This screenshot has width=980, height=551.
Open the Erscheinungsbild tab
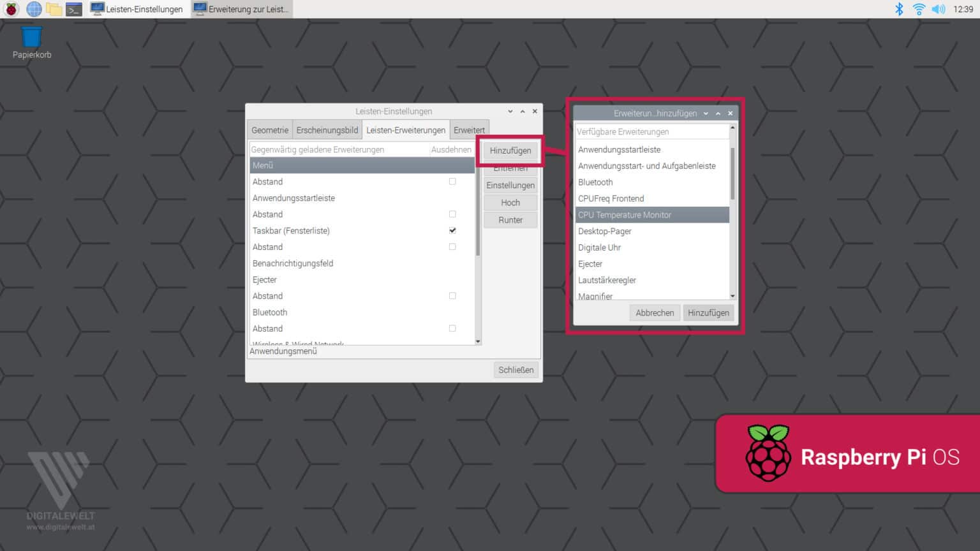click(x=327, y=130)
